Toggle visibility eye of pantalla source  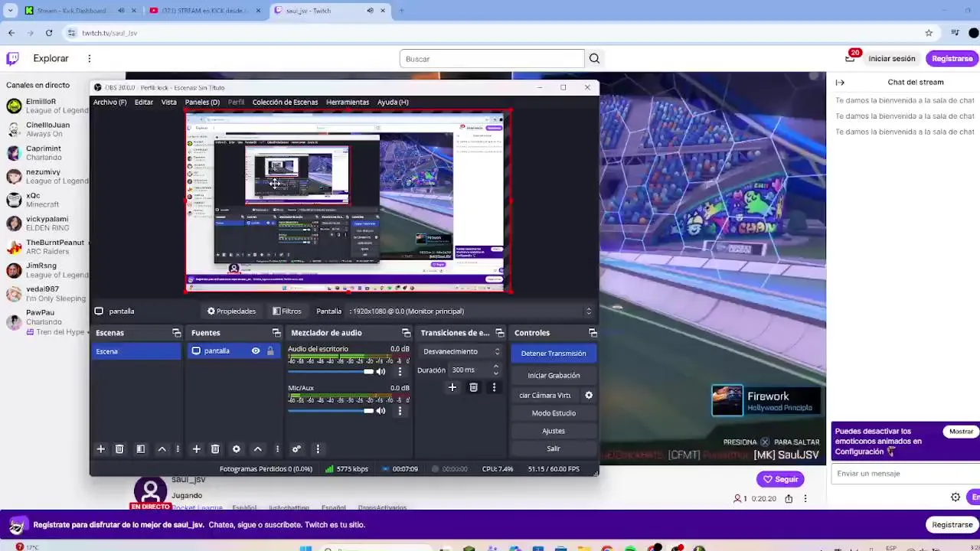tap(256, 351)
